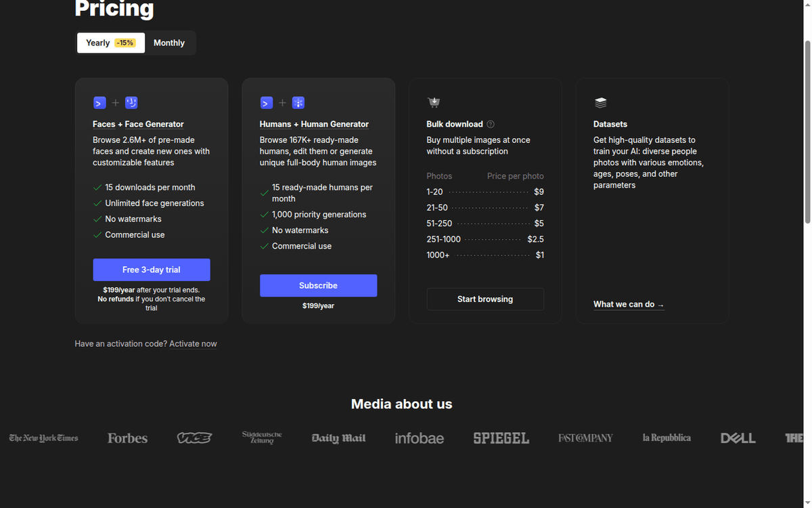Viewport: 812px width, 508px height.
Task: Click '15 ready-made humans per month' text
Action: (x=322, y=193)
